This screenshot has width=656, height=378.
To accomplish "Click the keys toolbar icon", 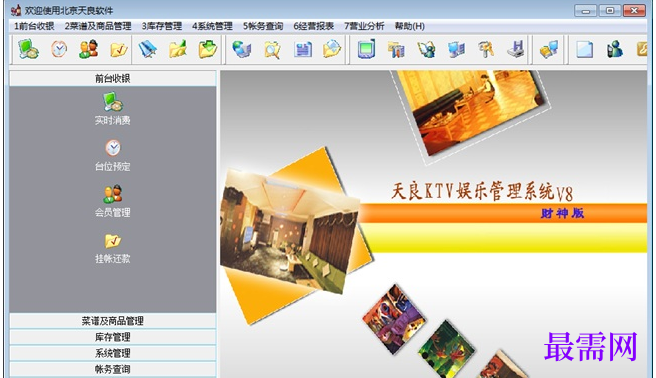I will point(486,49).
